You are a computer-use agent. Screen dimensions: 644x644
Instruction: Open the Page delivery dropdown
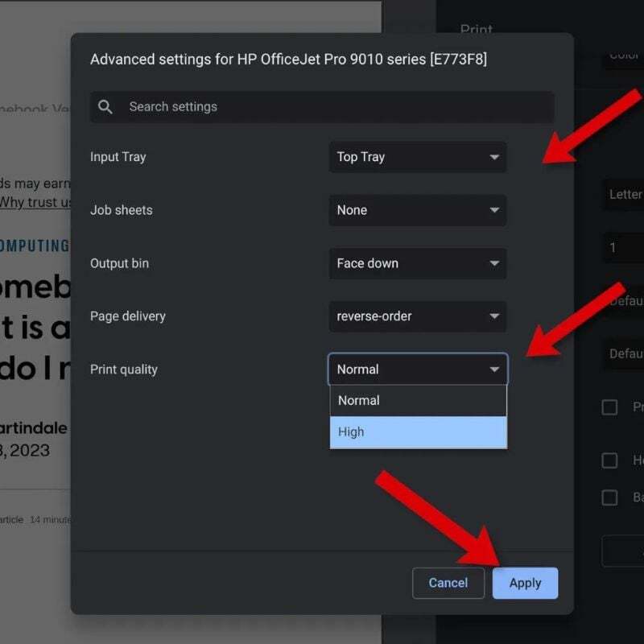[418, 316]
